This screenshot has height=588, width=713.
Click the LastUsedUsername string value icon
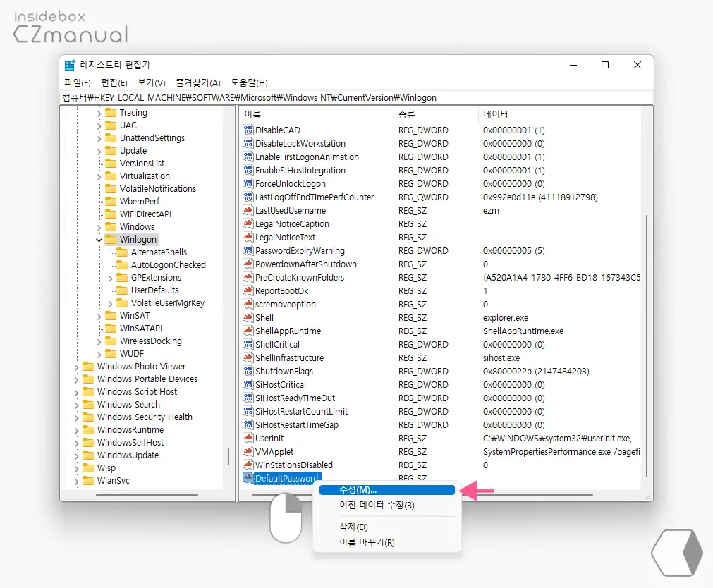tap(248, 211)
